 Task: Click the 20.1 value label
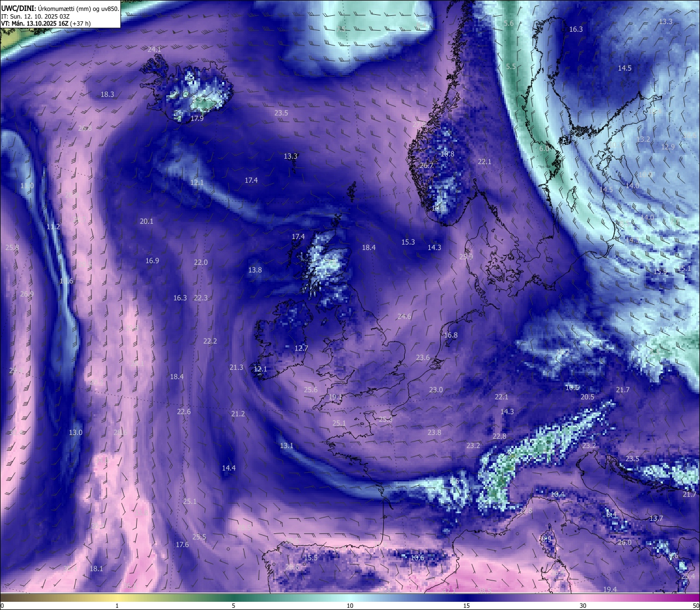147,222
